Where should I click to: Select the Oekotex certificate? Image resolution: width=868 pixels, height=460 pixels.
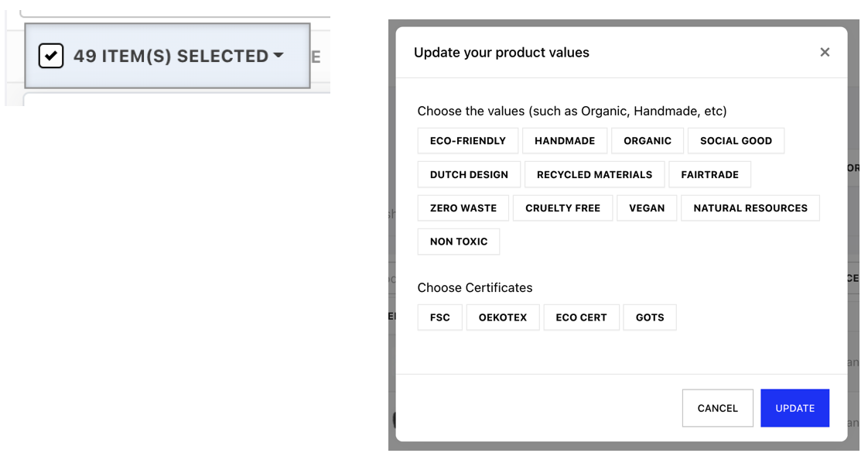pyautogui.click(x=503, y=318)
